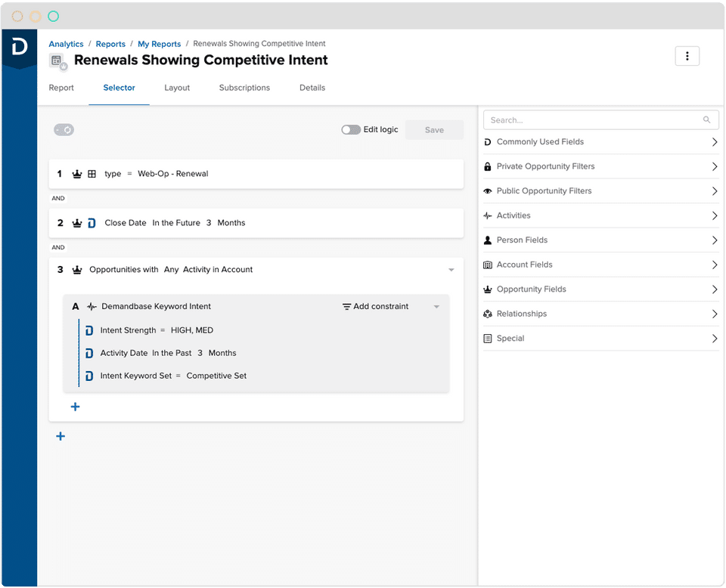Click the Save button
Viewport: 726px width, 588px height.
(434, 130)
